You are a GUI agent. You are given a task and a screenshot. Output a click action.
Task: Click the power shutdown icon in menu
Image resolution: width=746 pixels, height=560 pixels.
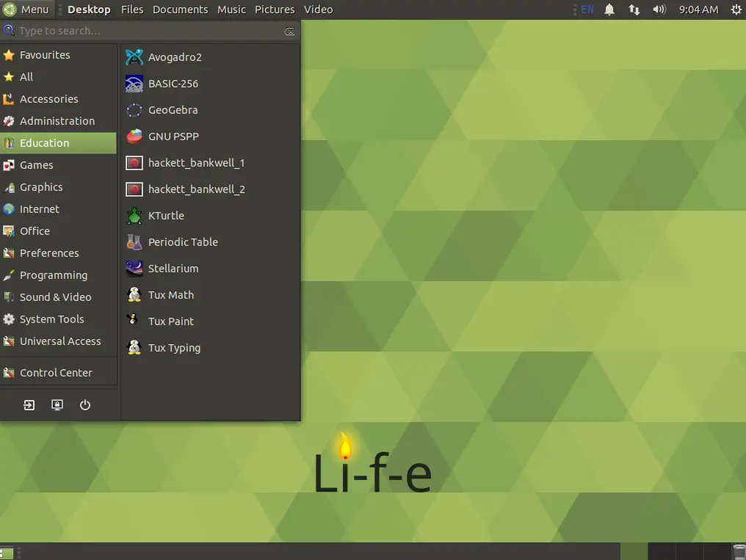tap(85, 405)
